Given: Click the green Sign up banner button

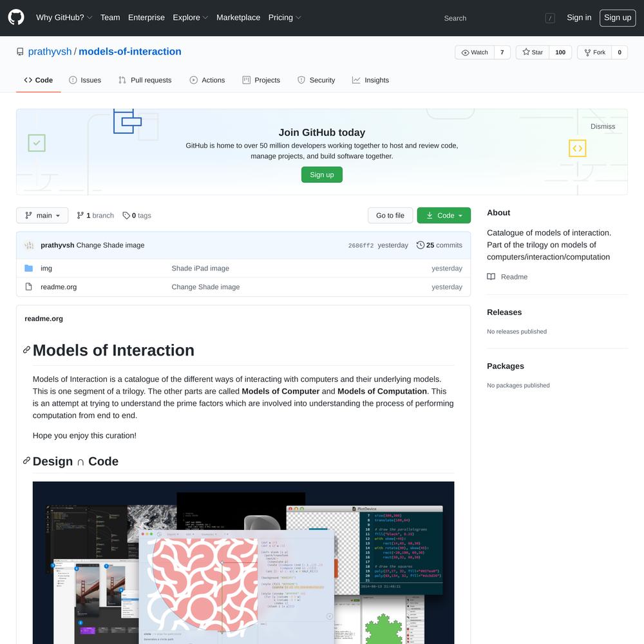Looking at the screenshot, I should 321,175.
